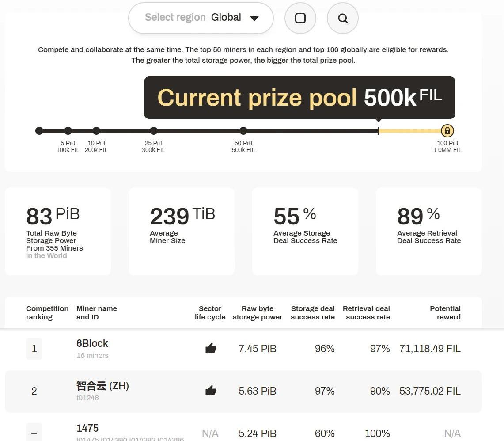The width and height of the screenshot is (504, 441).
Task: Click the Potential reward column header
Action: [445, 313]
